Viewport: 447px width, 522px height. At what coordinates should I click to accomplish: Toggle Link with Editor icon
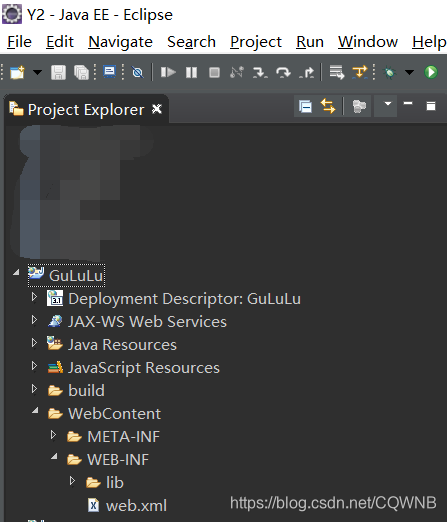[x=328, y=106]
